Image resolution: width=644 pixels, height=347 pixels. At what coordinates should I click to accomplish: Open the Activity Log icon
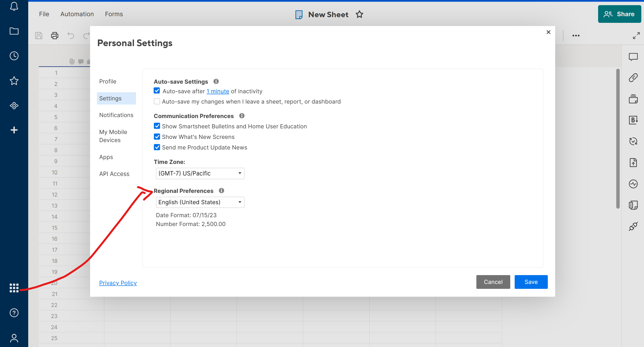(633, 184)
